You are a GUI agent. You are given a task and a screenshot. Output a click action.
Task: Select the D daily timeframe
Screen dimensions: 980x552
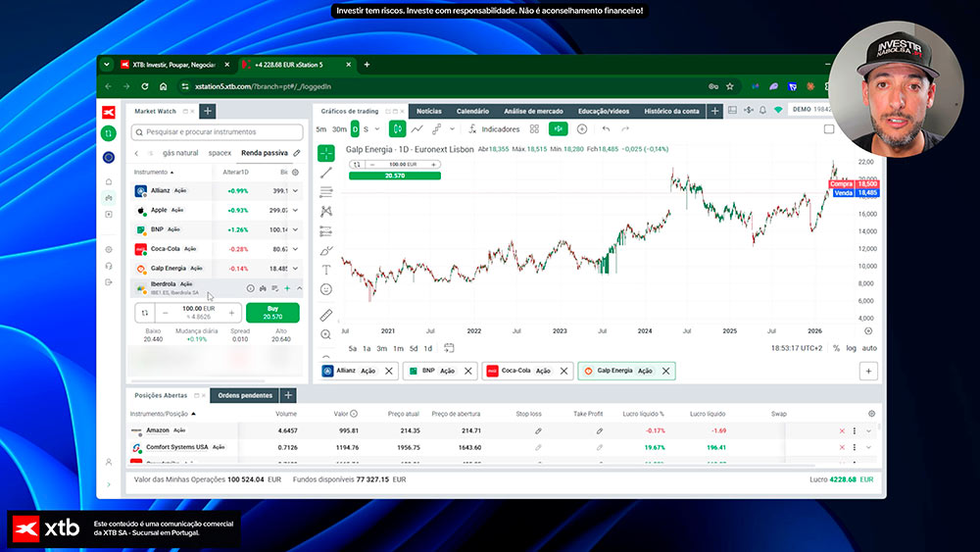tap(355, 128)
